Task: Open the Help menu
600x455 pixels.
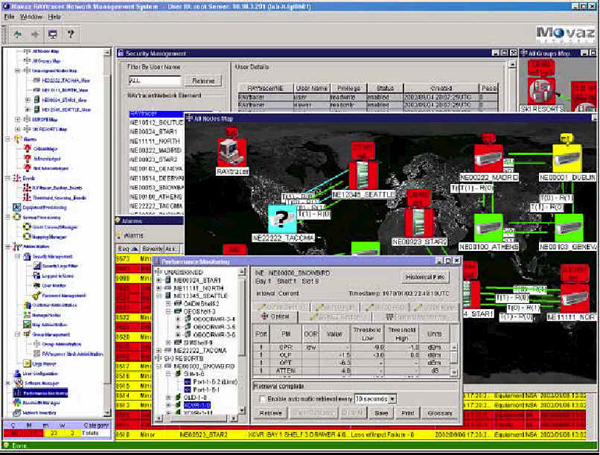Action: point(54,17)
